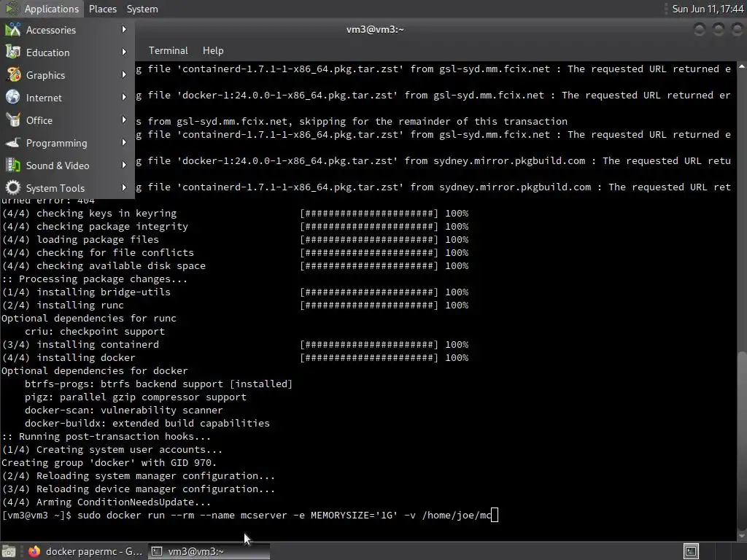This screenshot has height=560, width=747.
Task: Expand the Programming submenu arrow
Action: (x=124, y=142)
